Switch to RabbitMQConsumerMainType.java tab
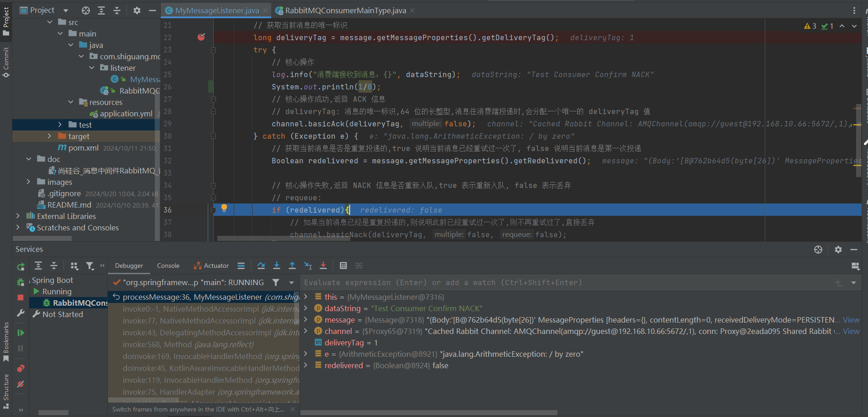Screen dimensions: 868x417 point(345,10)
